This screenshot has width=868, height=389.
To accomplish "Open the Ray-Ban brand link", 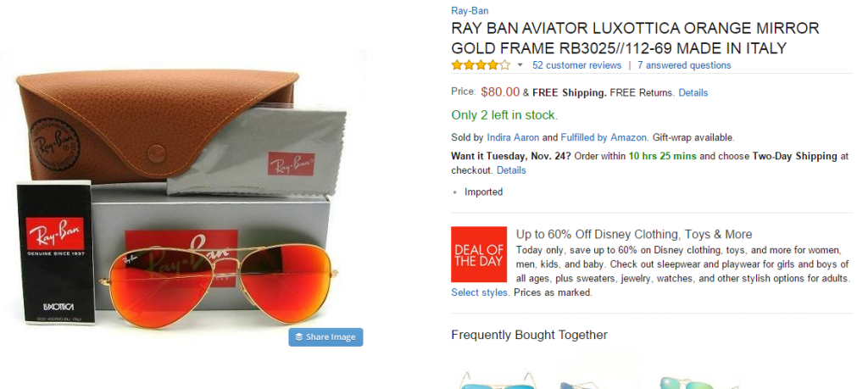I will pyautogui.click(x=470, y=11).
